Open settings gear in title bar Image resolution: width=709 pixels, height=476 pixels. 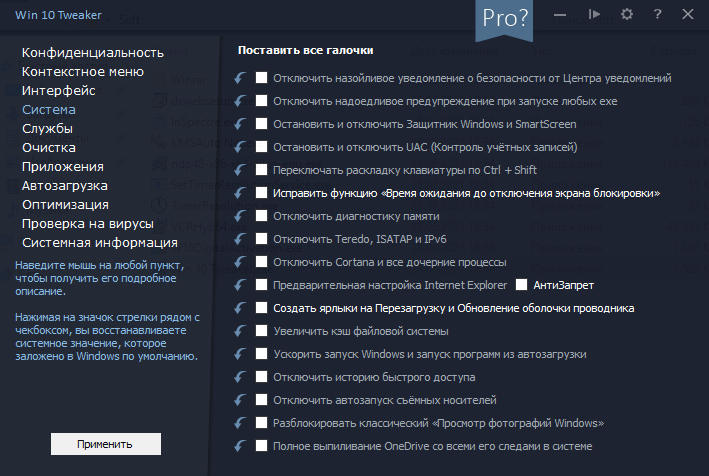point(627,14)
